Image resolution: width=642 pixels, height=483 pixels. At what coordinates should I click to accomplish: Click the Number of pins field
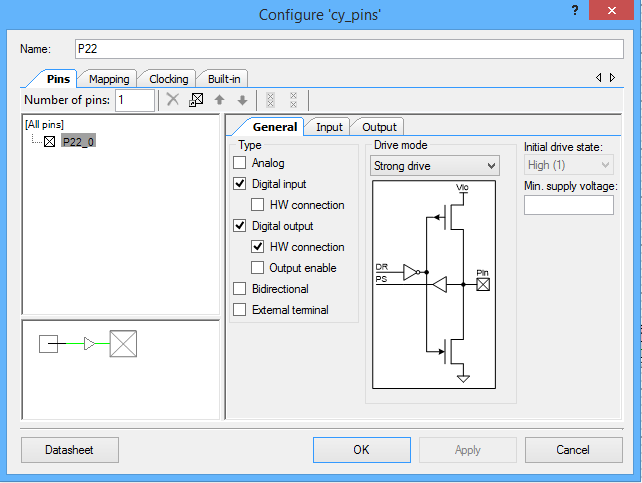(135, 100)
